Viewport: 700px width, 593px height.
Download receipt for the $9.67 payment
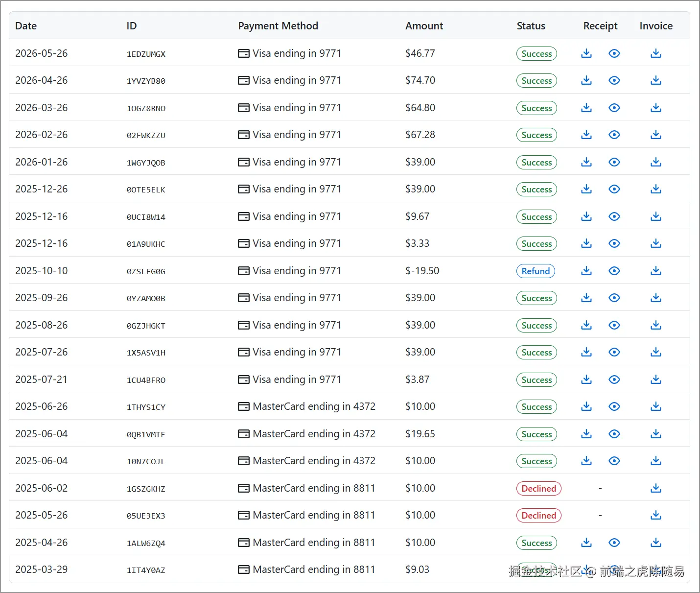point(586,216)
